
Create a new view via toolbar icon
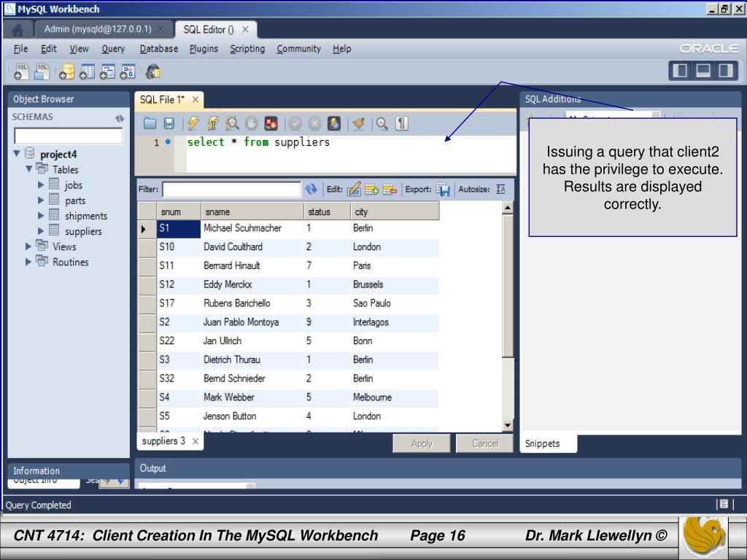(107, 72)
